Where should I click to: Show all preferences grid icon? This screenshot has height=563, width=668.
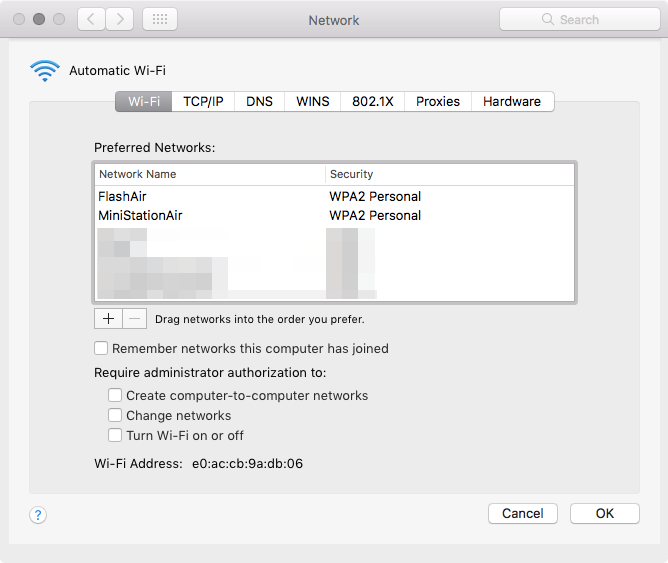tap(161, 19)
